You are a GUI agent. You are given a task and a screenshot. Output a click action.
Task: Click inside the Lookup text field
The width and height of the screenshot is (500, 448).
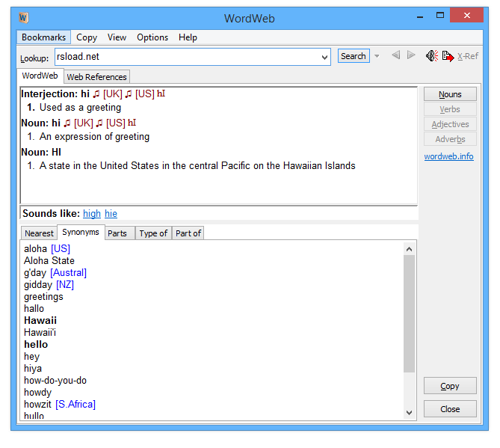(x=187, y=57)
